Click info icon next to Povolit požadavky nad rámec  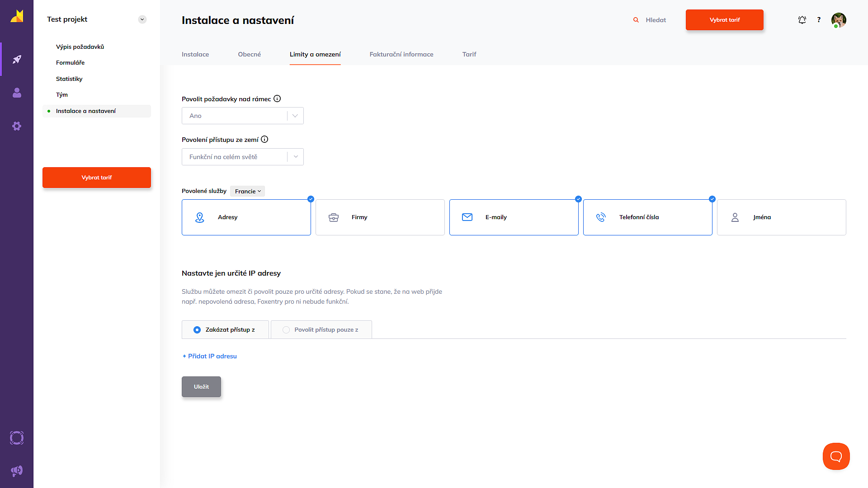pos(277,99)
